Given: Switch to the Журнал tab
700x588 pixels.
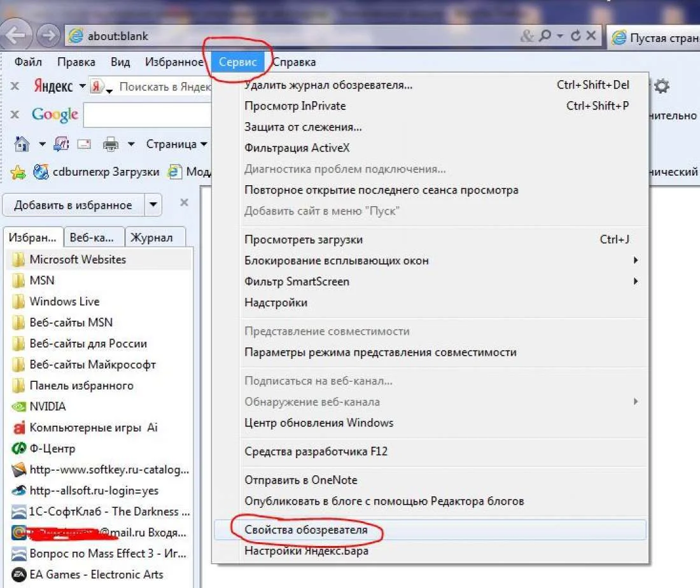Looking at the screenshot, I should pyautogui.click(x=155, y=237).
